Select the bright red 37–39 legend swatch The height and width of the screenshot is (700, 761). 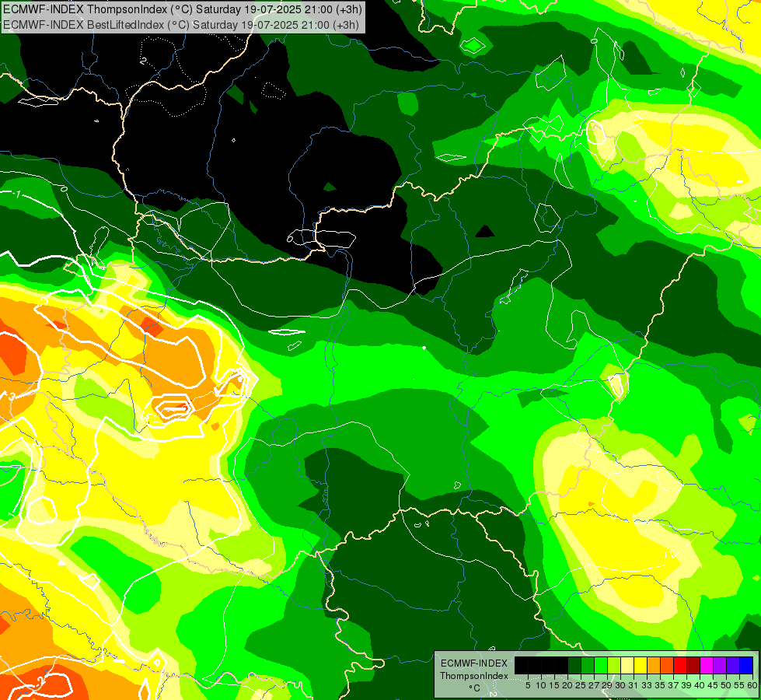[680, 665]
